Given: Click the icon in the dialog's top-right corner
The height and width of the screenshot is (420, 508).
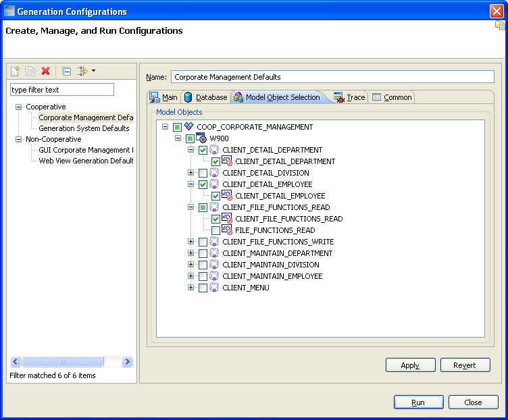Looking at the screenshot, I should click(500, 26).
